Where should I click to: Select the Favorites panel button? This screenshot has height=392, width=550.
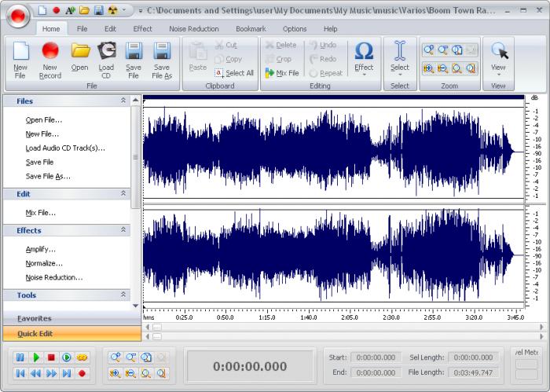[x=35, y=318]
